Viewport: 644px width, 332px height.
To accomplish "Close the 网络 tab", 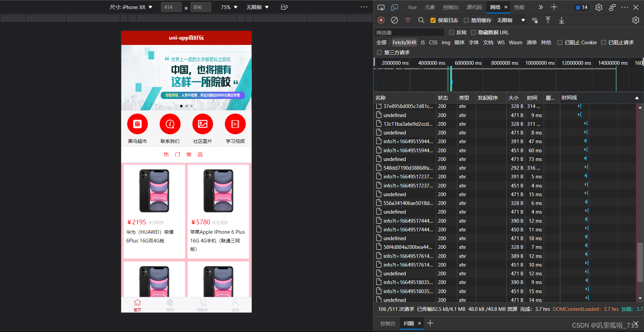I will tap(506, 7).
